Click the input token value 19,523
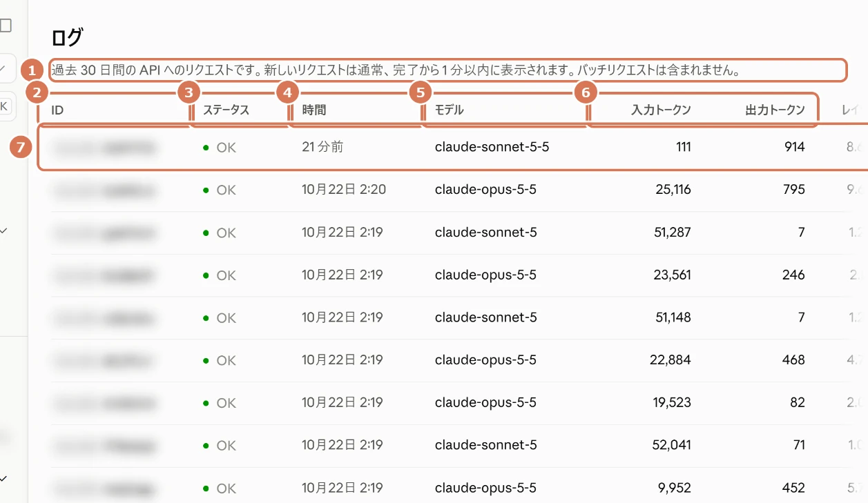 (x=673, y=402)
